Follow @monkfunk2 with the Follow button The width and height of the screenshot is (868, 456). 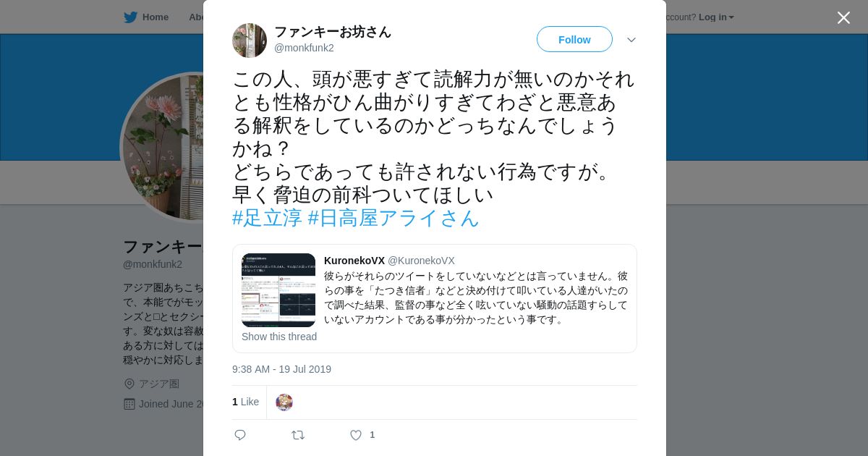pos(574,39)
